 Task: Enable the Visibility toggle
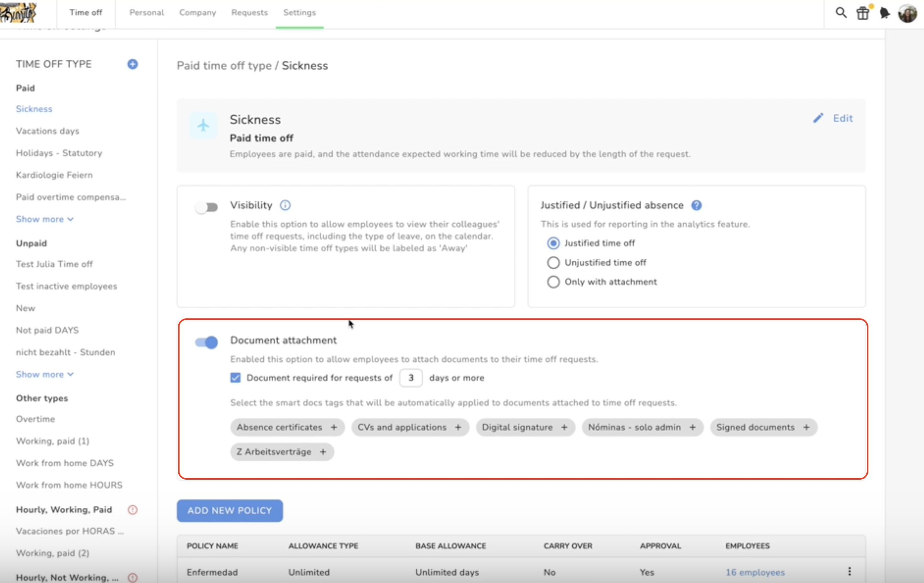point(206,207)
